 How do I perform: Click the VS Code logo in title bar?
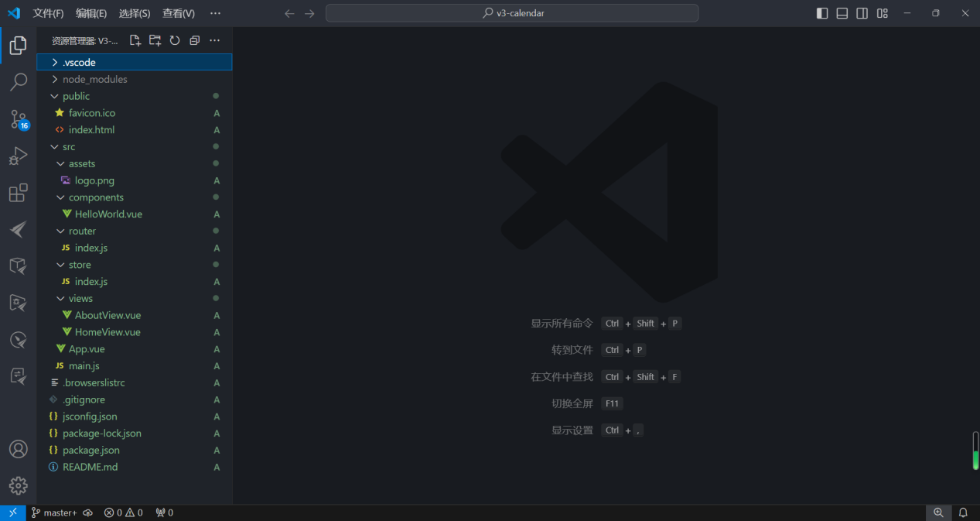13,13
